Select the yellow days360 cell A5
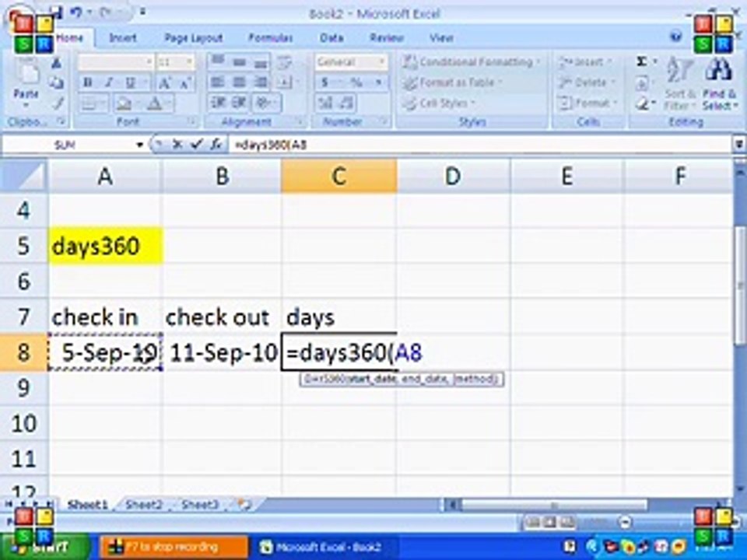The width and height of the screenshot is (747, 560). click(x=105, y=246)
